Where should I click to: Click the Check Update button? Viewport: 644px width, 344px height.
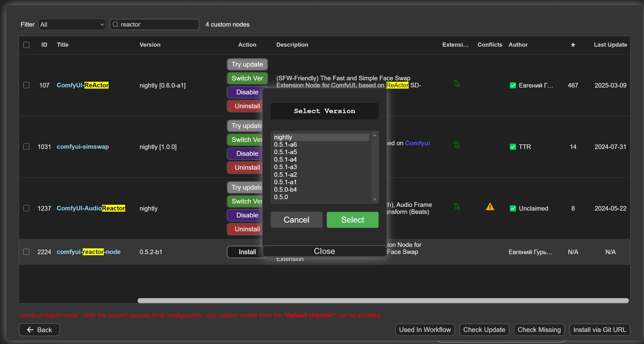(484, 330)
